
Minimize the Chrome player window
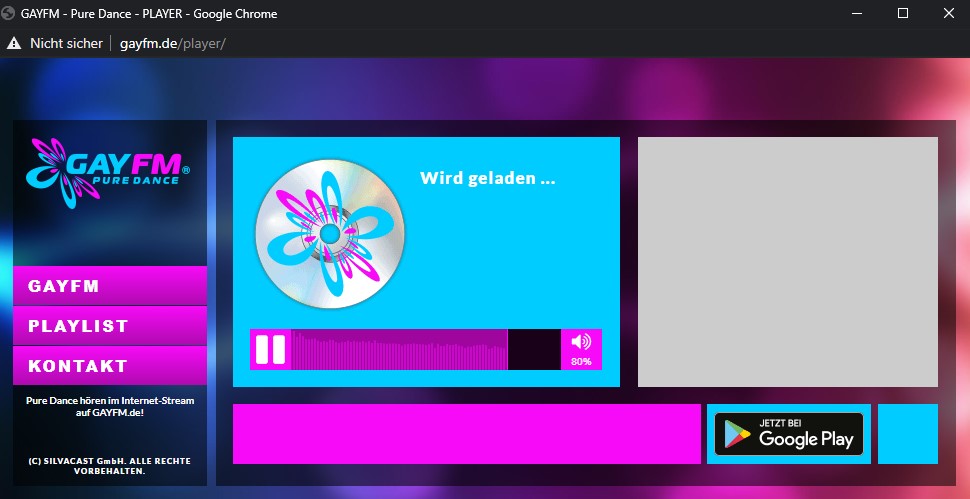click(x=856, y=14)
